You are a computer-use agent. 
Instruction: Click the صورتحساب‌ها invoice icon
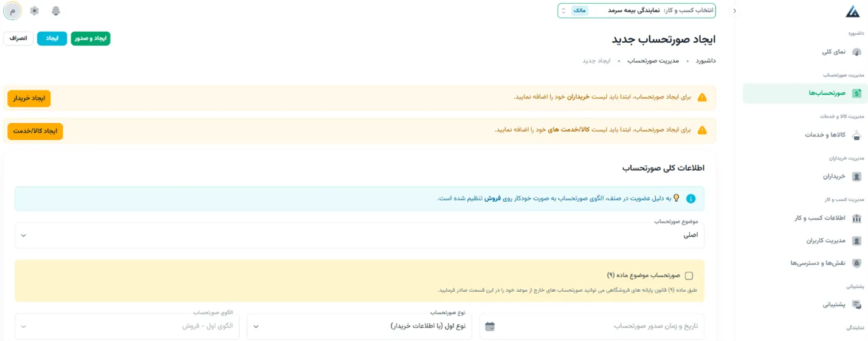(856, 93)
